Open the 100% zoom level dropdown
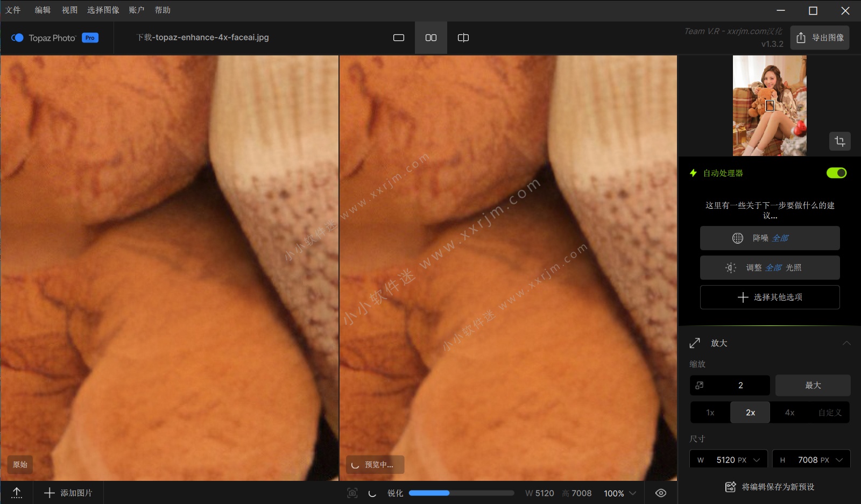This screenshot has height=504, width=861. [x=619, y=493]
